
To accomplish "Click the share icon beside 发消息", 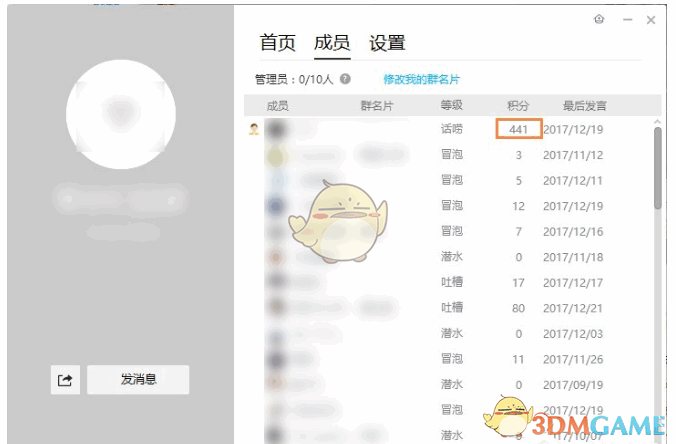I will pyautogui.click(x=65, y=380).
